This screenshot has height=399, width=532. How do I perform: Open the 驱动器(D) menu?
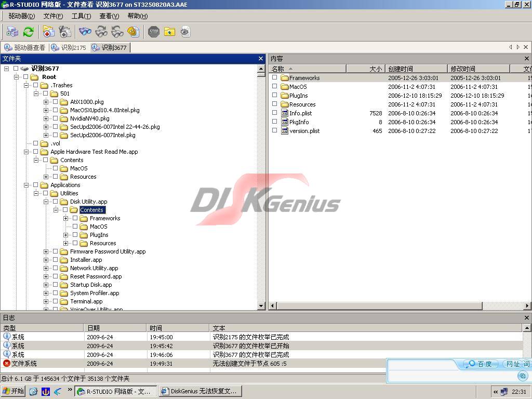(21, 16)
